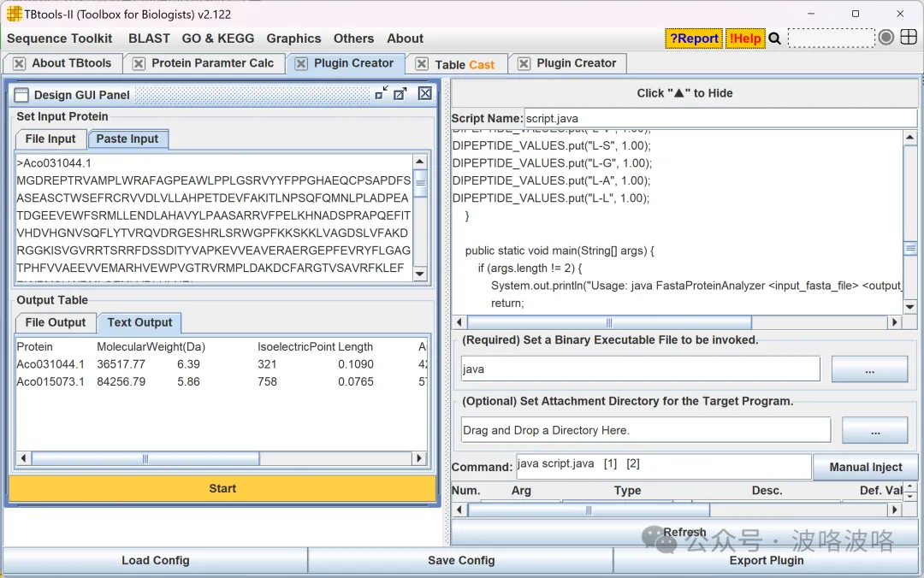Maximize the Design GUI Panel frame
This screenshot has height=578, width=924.
400,93
